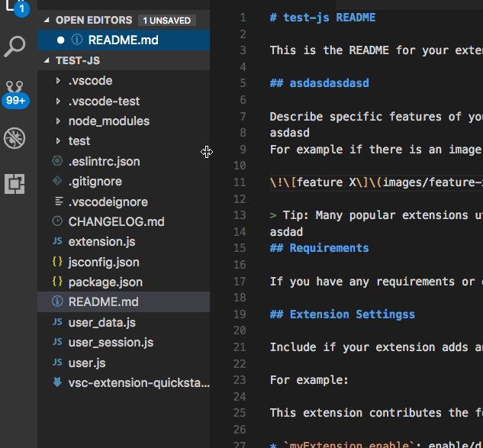The image size is (483, 448).
Task: Click info icon of README.md in Open Editors
Action: click(x=77, y=40)
